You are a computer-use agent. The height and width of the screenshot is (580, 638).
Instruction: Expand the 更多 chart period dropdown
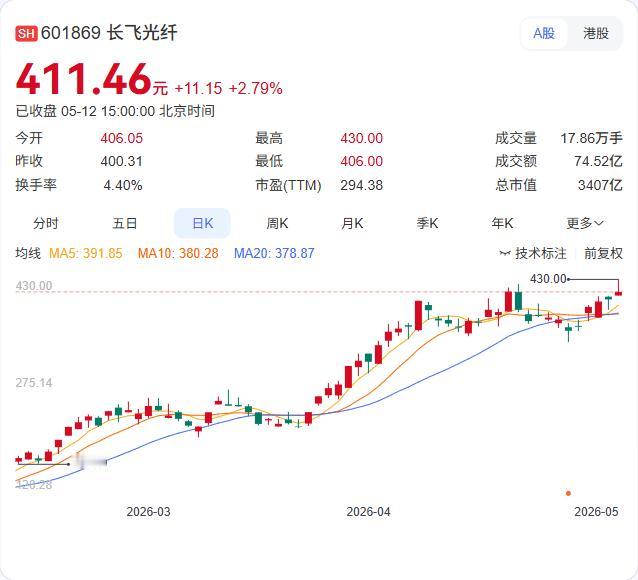[x=585, y=223]
